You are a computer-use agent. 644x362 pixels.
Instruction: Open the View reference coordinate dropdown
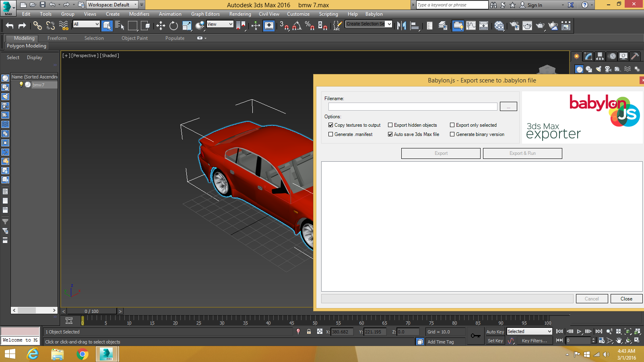pos(220,24)
